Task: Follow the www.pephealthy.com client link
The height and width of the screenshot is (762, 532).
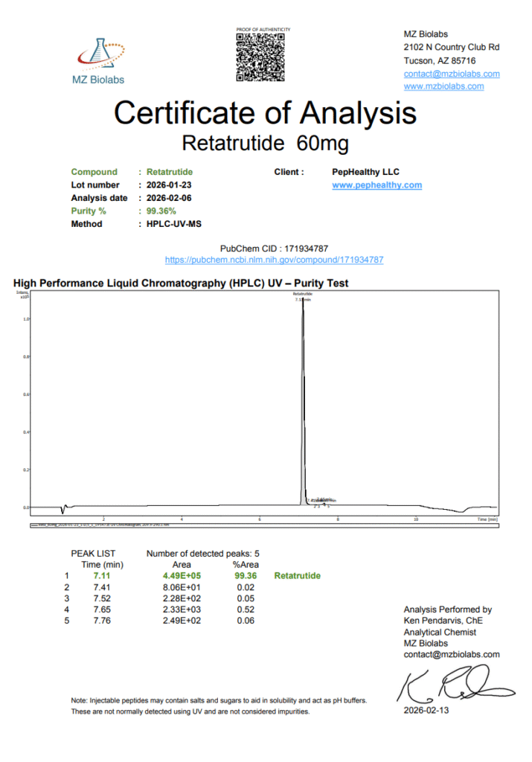Action: tap(376, 185)
